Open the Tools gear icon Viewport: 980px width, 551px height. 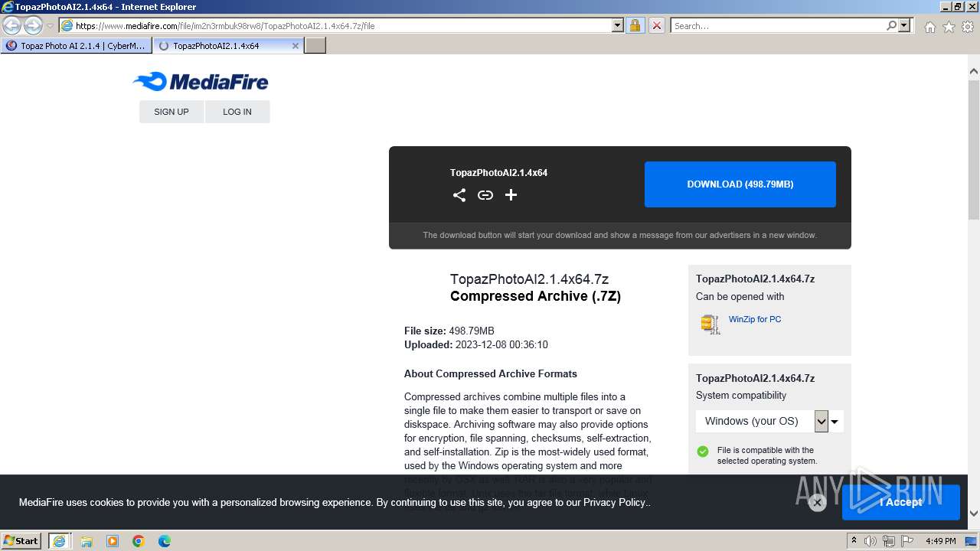tap(968, 27)
